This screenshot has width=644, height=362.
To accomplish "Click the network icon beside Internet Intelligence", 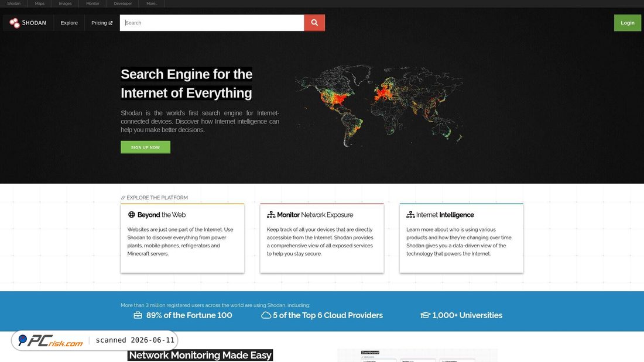I will tap(410, 215).
